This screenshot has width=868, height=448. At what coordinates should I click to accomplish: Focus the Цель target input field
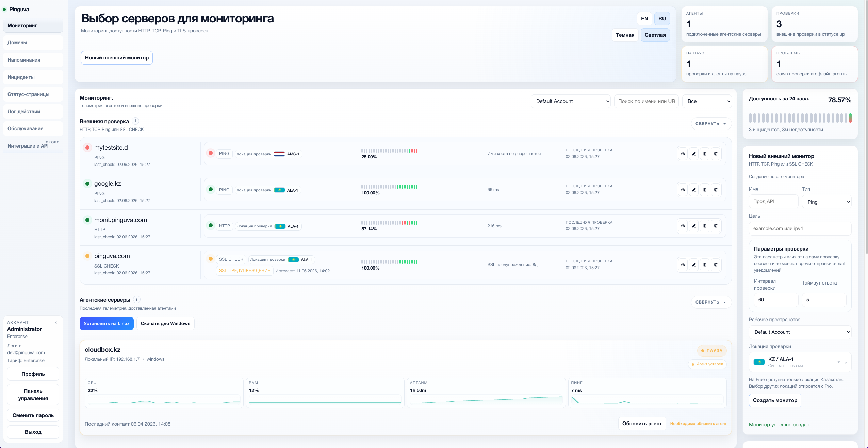point(800,228)
